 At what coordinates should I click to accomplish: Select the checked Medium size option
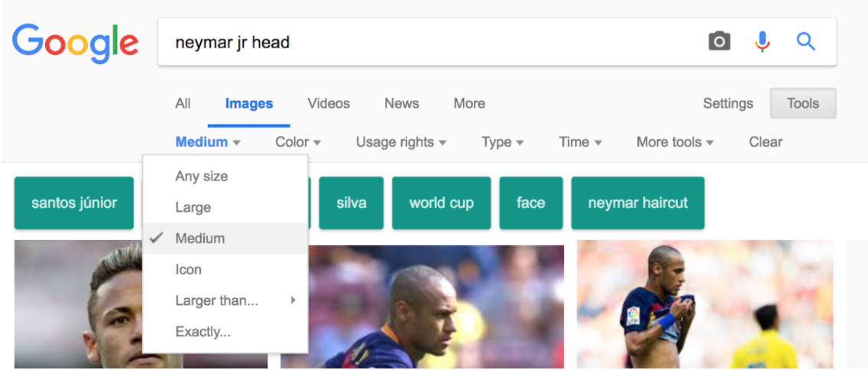pos(225,239)
